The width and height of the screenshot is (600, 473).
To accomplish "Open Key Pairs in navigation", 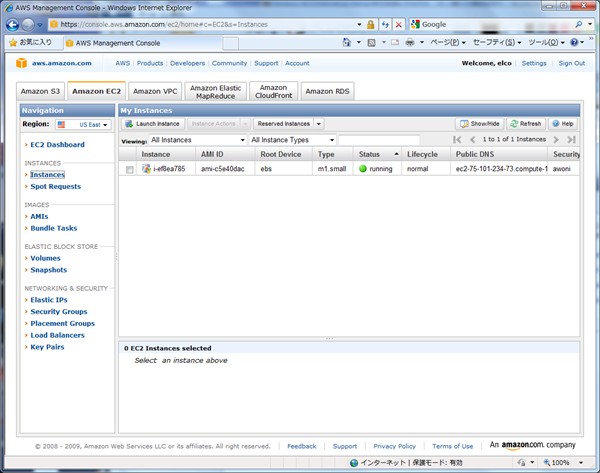I will (47, 347).
